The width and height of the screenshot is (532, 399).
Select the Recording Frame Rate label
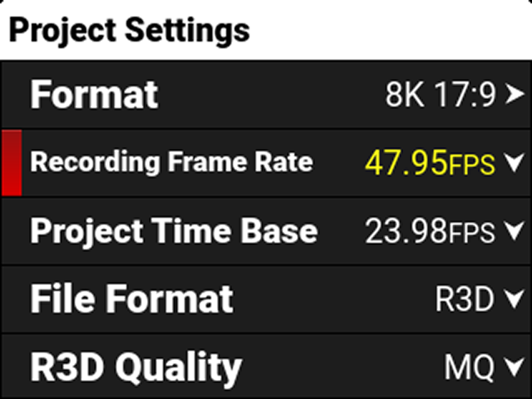172,162
